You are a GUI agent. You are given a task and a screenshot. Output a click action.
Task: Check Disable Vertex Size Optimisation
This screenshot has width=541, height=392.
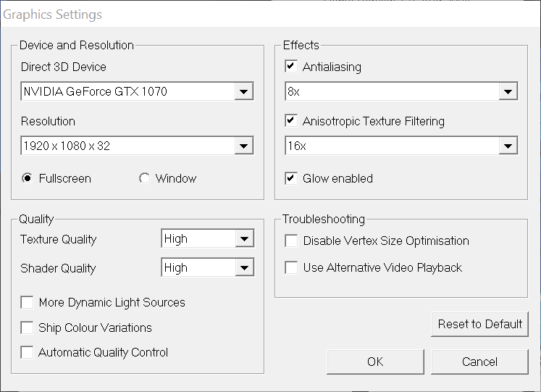pos(291,241)
